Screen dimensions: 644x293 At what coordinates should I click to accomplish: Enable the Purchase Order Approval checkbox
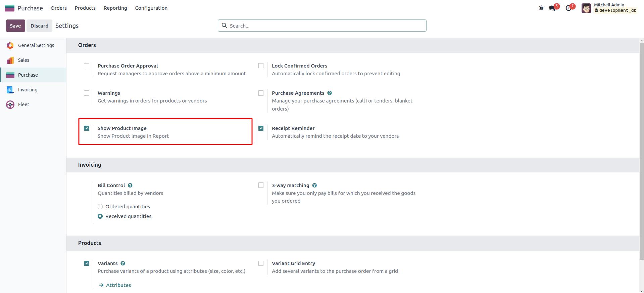click(x=87, y=66)
